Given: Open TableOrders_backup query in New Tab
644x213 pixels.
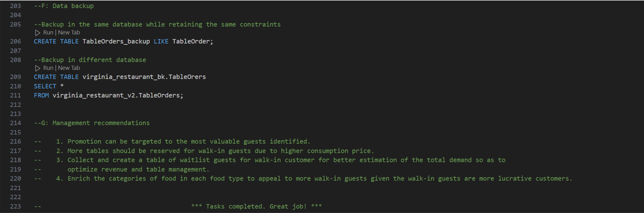Looking at the screenshot, I should tap(69, 33).
